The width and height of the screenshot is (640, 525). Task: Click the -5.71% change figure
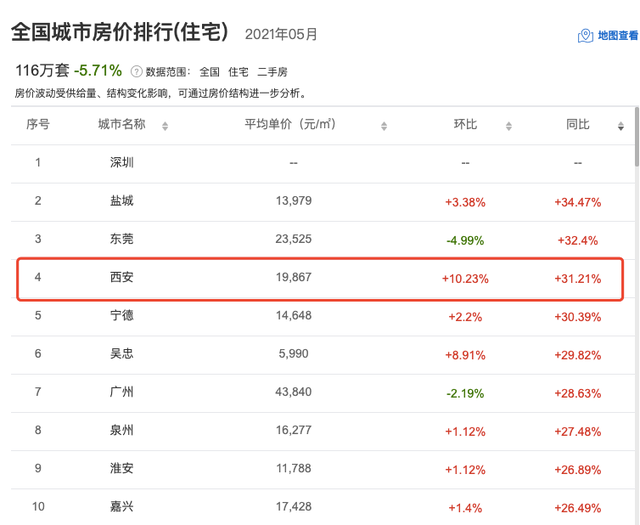98,71
